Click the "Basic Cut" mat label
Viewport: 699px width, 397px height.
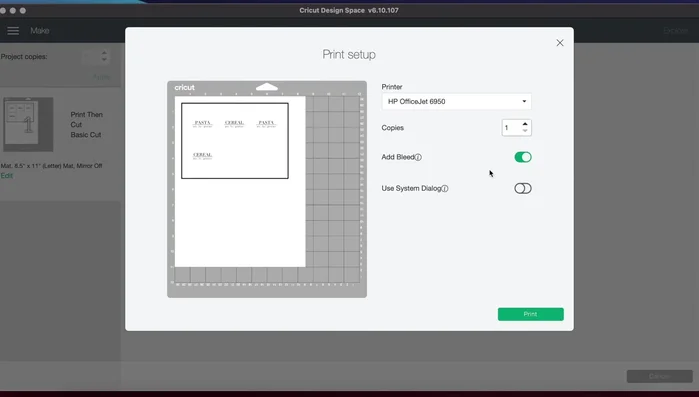click(86, 135)
